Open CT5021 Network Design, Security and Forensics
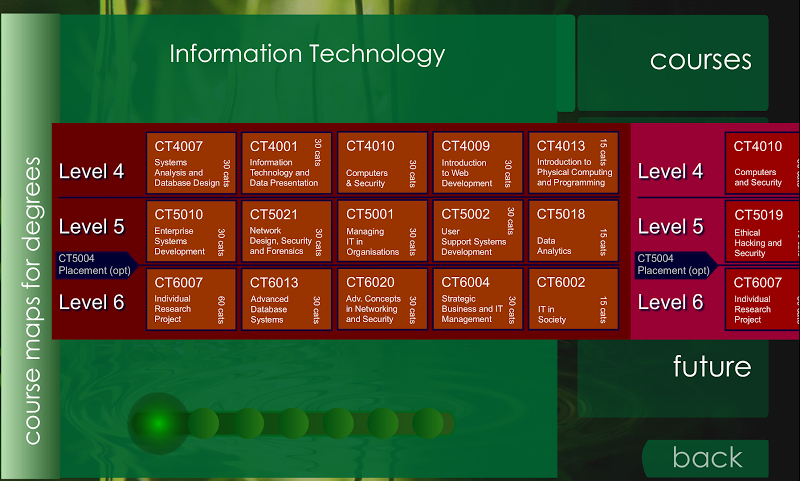Image resolution: width=800 pixels, height=481 pixels. 286,232
